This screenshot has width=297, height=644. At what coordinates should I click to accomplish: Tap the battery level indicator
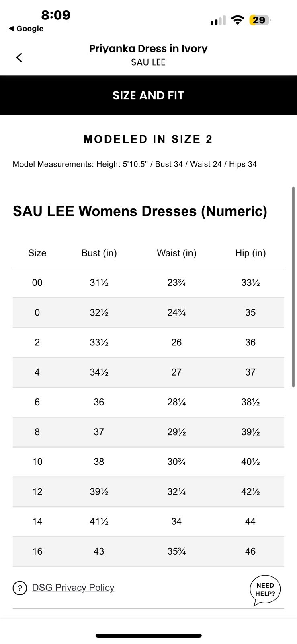tap(260, 20)
